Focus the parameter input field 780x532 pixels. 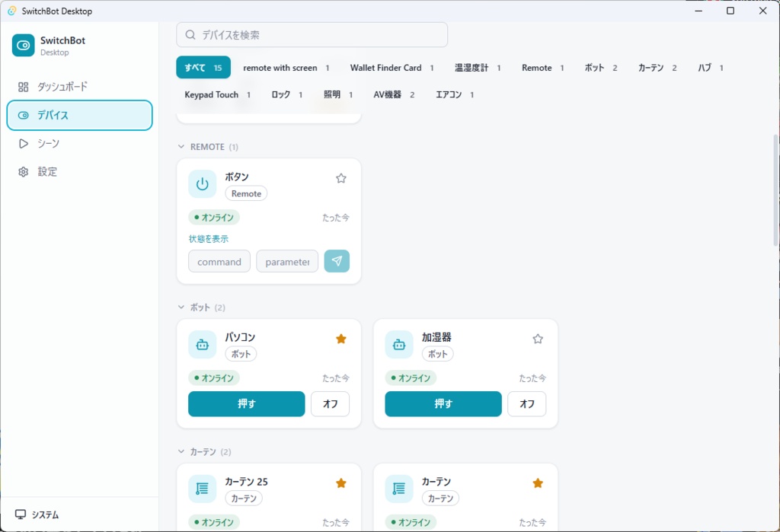tap(287, 261)
